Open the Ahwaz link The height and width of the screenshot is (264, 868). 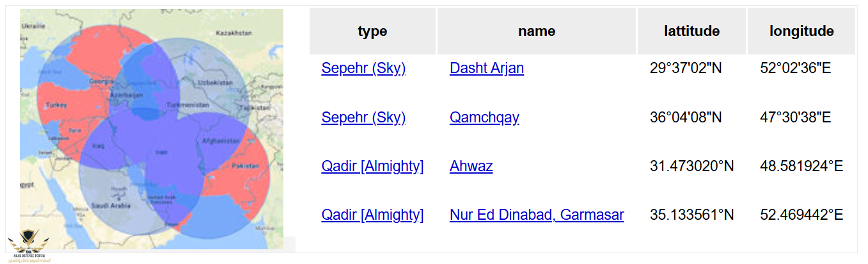471,166
